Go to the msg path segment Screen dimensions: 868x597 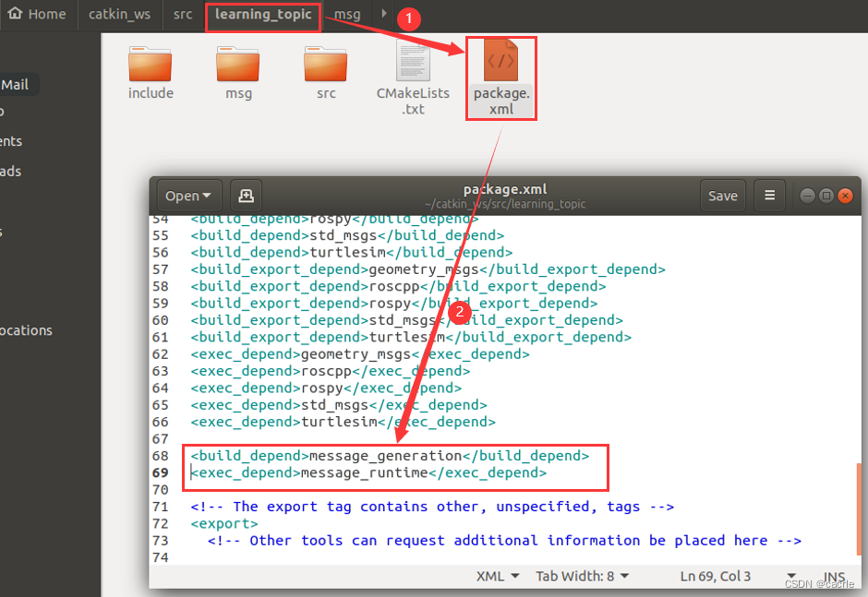pos(347,14)
